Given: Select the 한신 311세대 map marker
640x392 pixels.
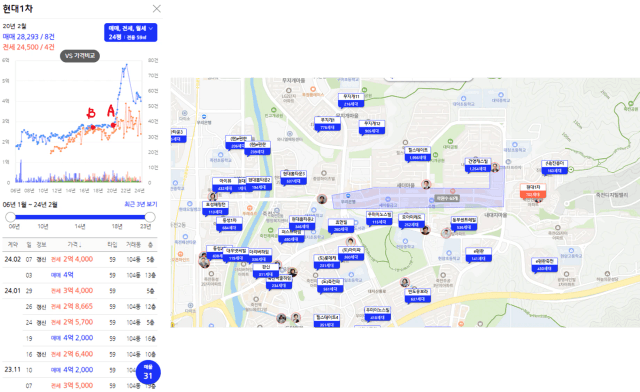Looking at the screenshot, I should click(266, 271).
